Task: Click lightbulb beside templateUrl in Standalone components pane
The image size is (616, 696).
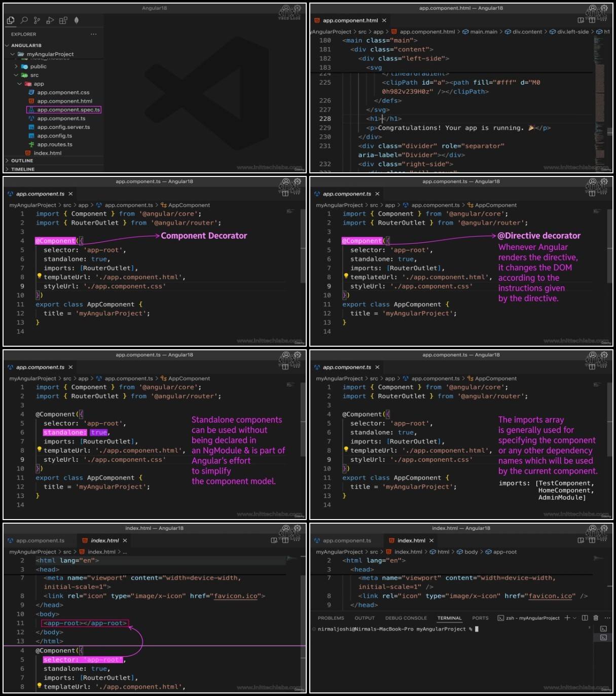Action: pos(39,450)
